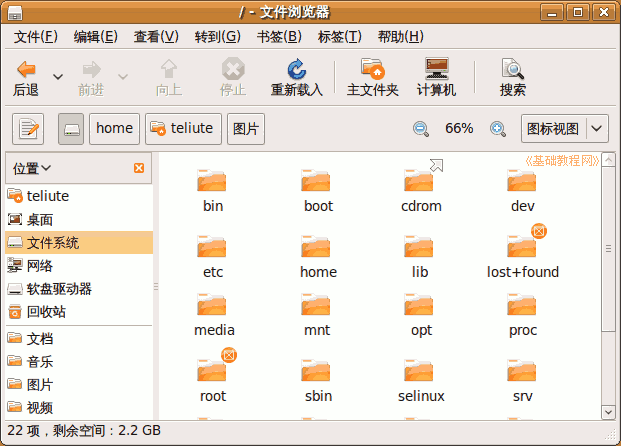The image size is (621, 446).
Task: Click the zoom out magnifier icon
Action: click(421, 129)
